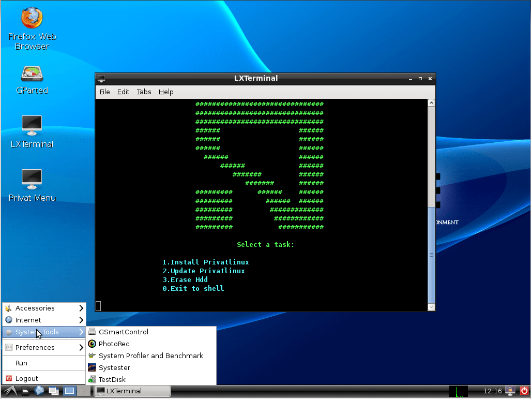
Task: Launch GSmartControl from System Tools
Action: click(x=151, y=332)
